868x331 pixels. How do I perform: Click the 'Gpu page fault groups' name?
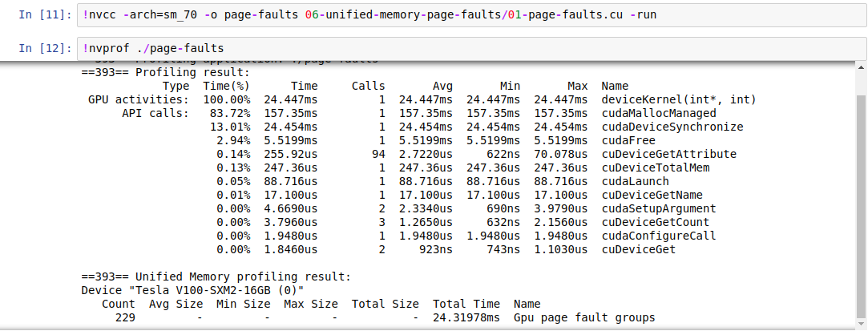coord(584,317)
